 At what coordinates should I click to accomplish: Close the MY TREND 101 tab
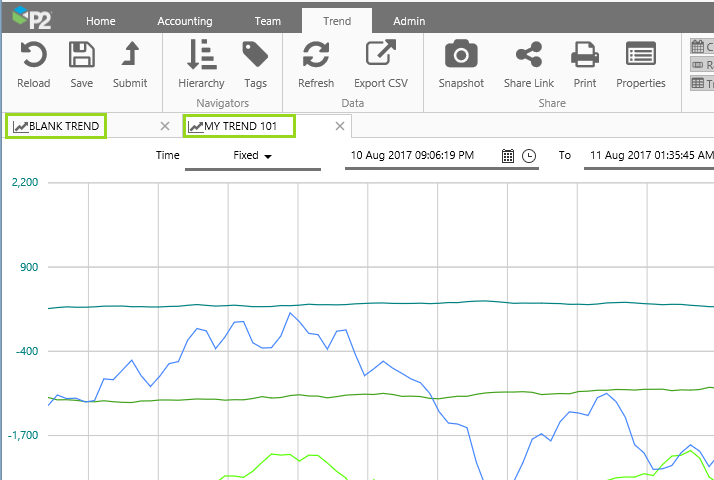(x=340, y=126)
